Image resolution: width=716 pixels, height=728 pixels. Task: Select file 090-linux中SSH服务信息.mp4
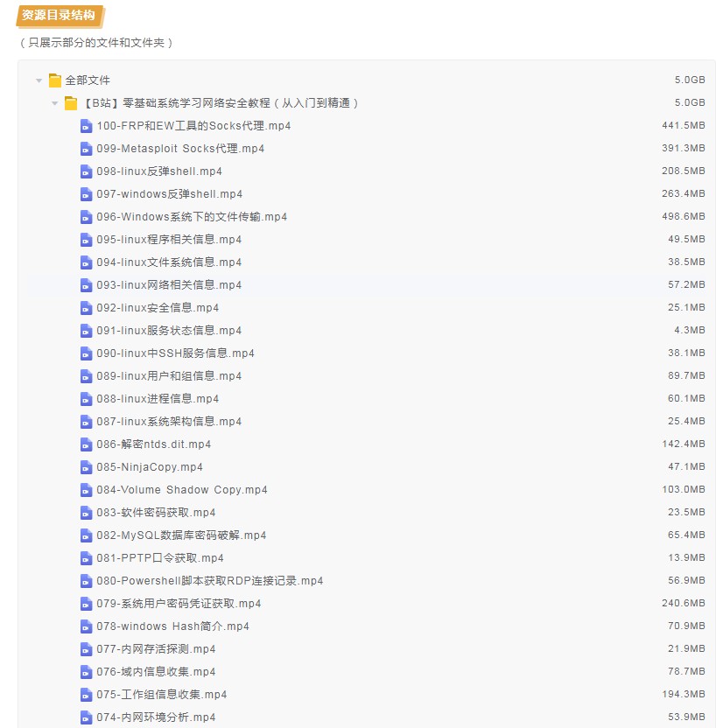(176, 353)
